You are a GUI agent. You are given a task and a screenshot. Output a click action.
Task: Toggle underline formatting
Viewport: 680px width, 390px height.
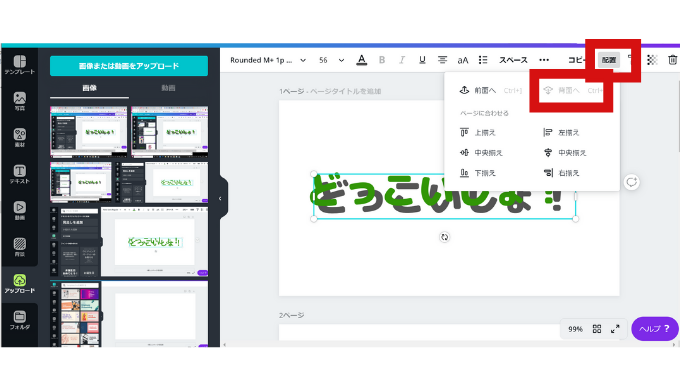click(422, 60)
